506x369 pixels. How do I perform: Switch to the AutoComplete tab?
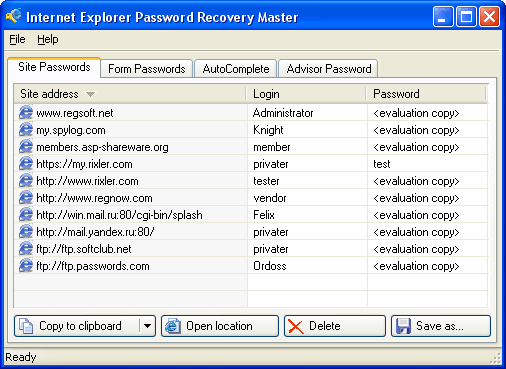[x=236, y=69]
